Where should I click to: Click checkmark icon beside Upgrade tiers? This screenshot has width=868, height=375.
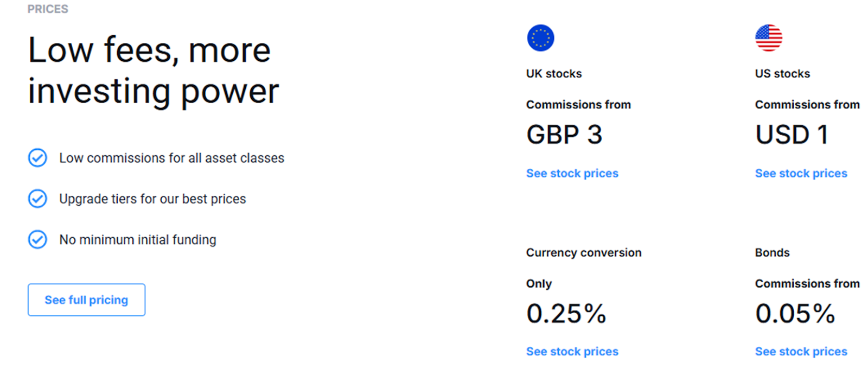tap(37, 199)
